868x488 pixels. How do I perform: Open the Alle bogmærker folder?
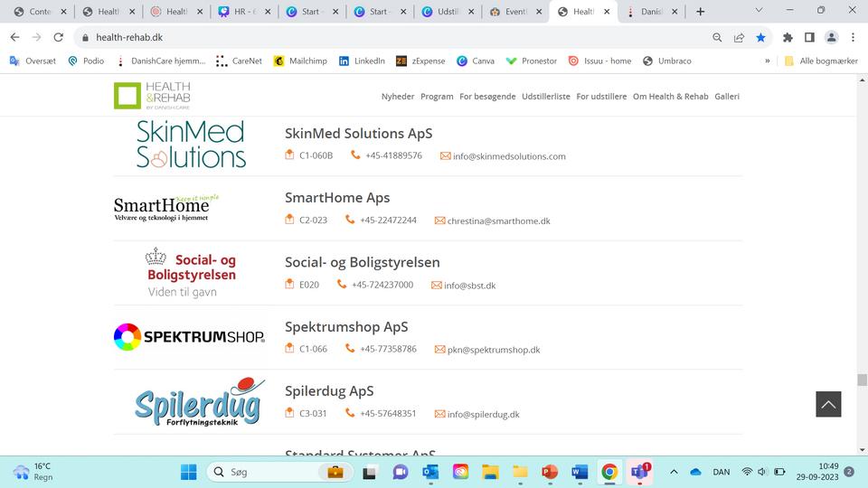[x=822, y=61]
